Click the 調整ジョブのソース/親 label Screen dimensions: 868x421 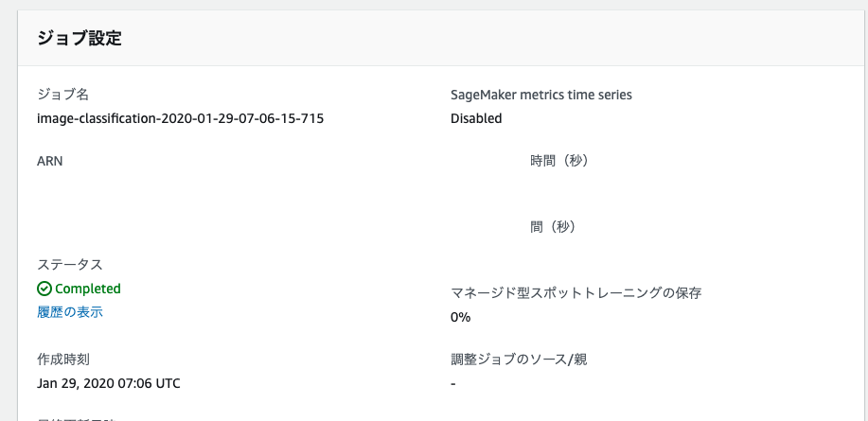click(519, 360)
